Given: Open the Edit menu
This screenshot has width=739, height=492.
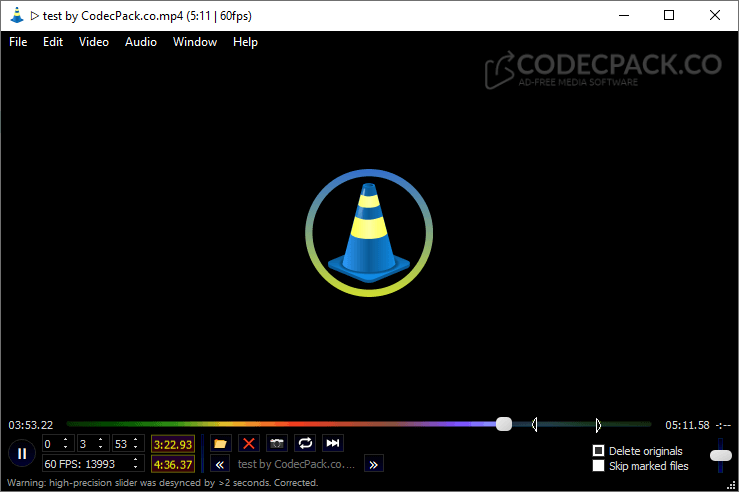Looking at the screenshot, I should pos(53,42).
